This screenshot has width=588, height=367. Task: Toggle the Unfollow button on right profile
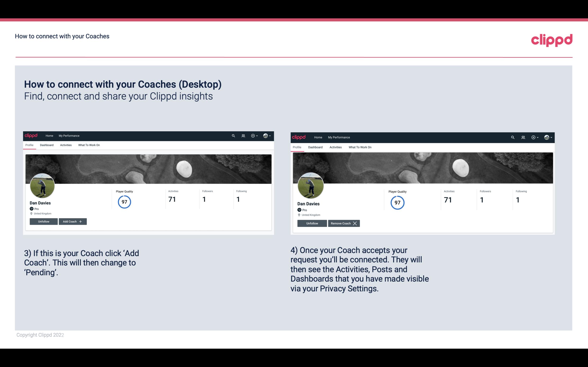[x=312, y=223]
